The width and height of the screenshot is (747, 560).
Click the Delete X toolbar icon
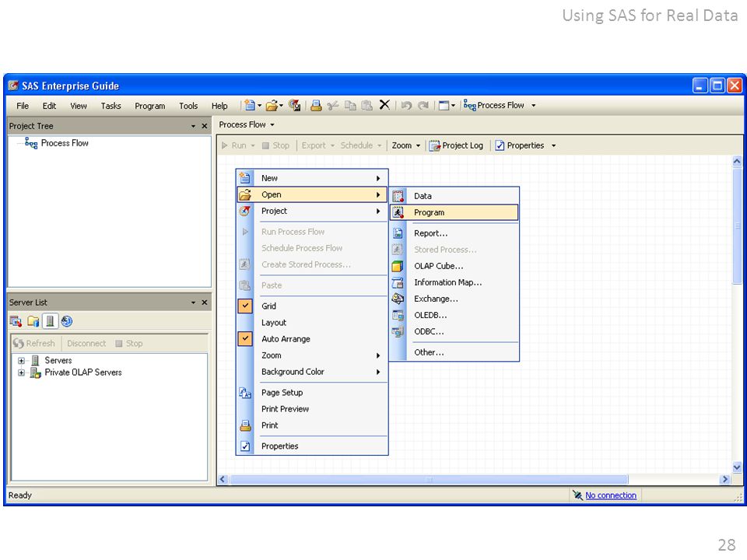(x=384, y=105)
